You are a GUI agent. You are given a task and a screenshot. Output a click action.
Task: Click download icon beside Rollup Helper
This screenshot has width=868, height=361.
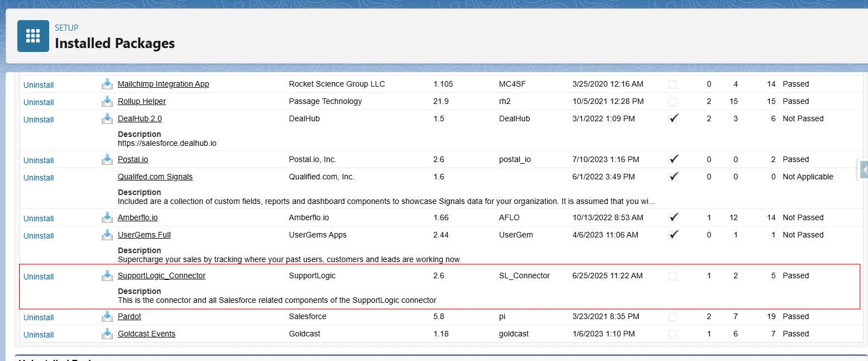click(107, 101)
